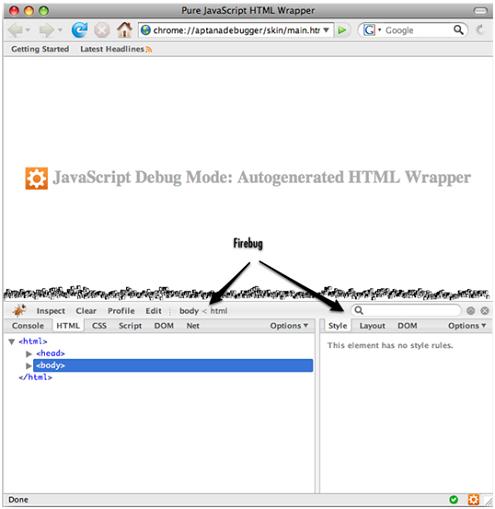Click the 'This element has no style rules.' text

point(390,345)
